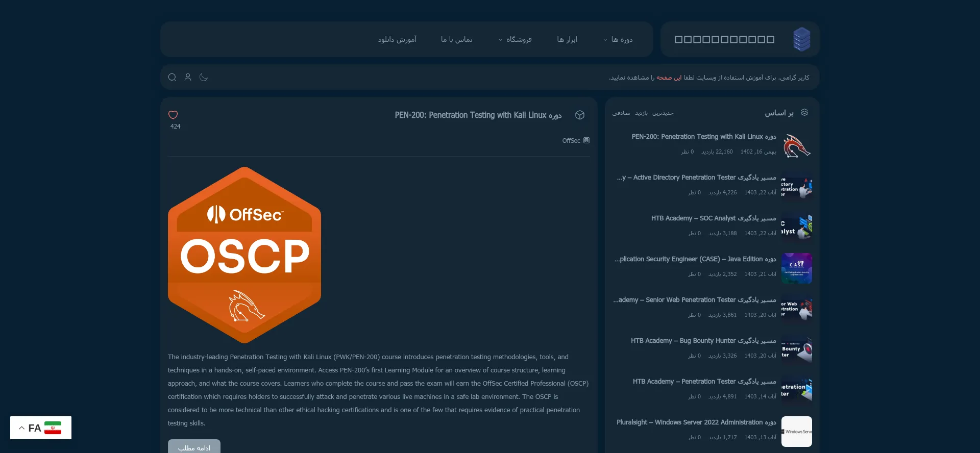Like the post with heart icon
Viewport: 980px width, 453px height.
pyautogui.click(x=173, y=115)
